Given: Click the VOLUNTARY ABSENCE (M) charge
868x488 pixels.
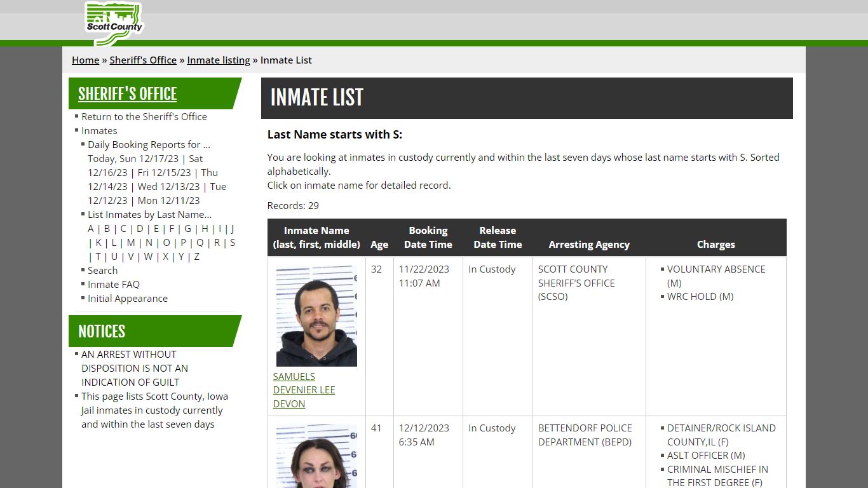Looking at the screenshot, I should [x=716, y=276].
